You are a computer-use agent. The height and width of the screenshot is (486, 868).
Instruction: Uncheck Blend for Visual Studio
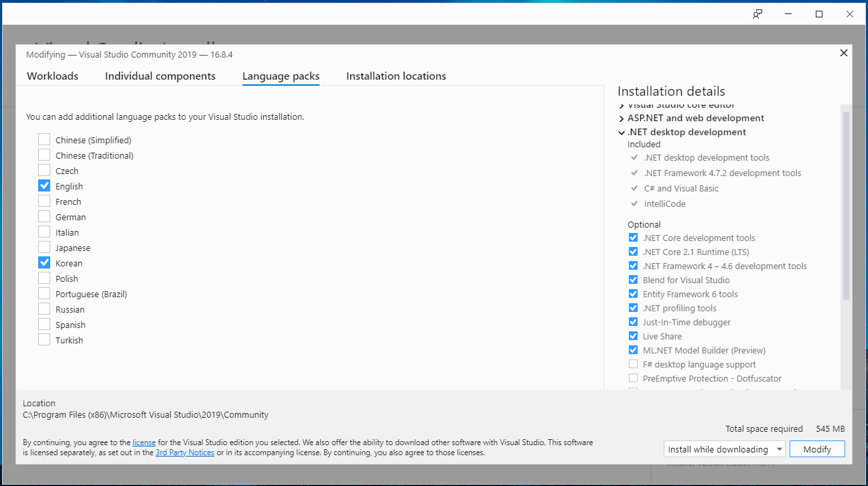[x=633, y=280]
